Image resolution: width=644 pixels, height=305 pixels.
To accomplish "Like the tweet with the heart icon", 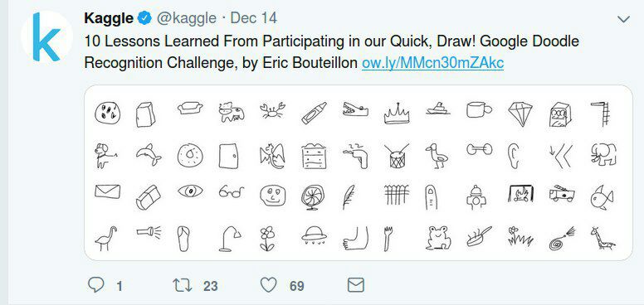I will [x=269, y=285].
